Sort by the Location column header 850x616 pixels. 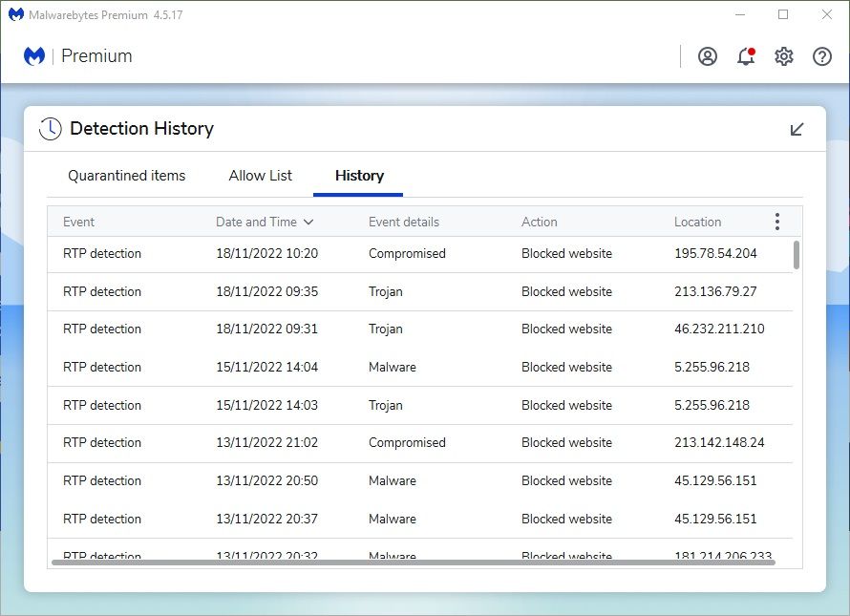point(697,222)
